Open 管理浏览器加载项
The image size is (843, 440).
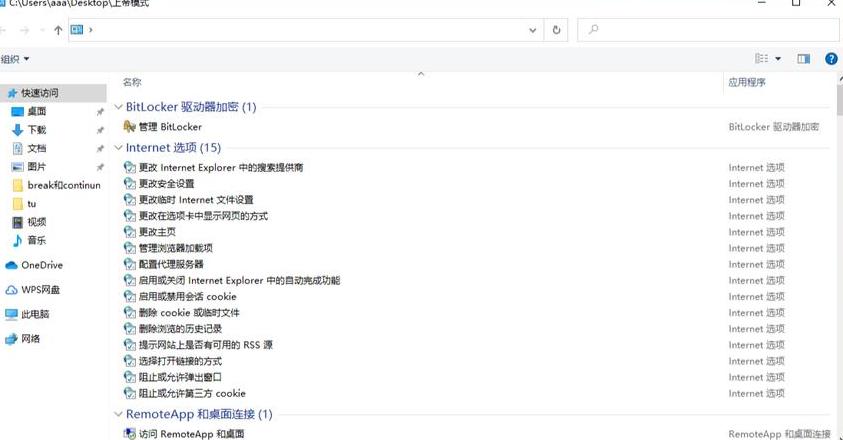pyautogui.click(x=175, y=248)
